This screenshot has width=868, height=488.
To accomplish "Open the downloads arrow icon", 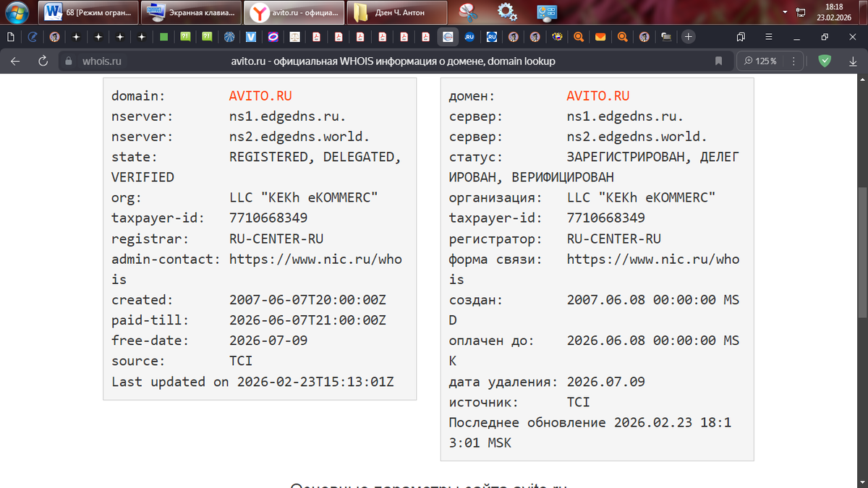I will click(x=854, y=61).
